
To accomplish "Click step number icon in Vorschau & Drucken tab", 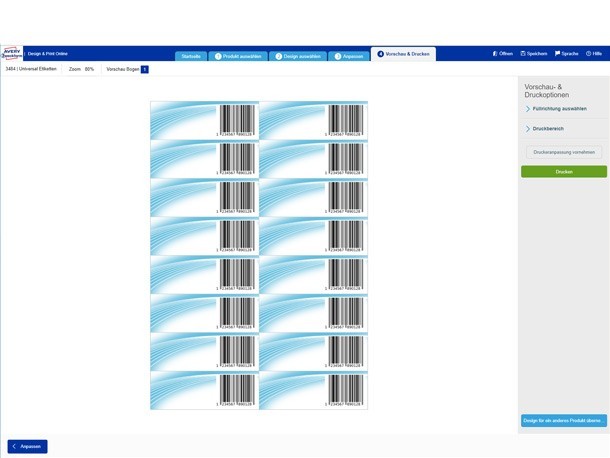I will (380, 53).
